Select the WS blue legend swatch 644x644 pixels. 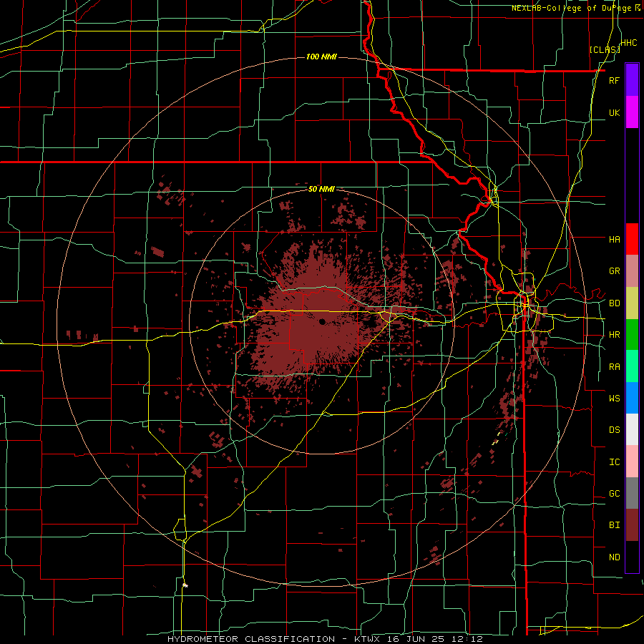pyautogui.click(x=632, y=398)
